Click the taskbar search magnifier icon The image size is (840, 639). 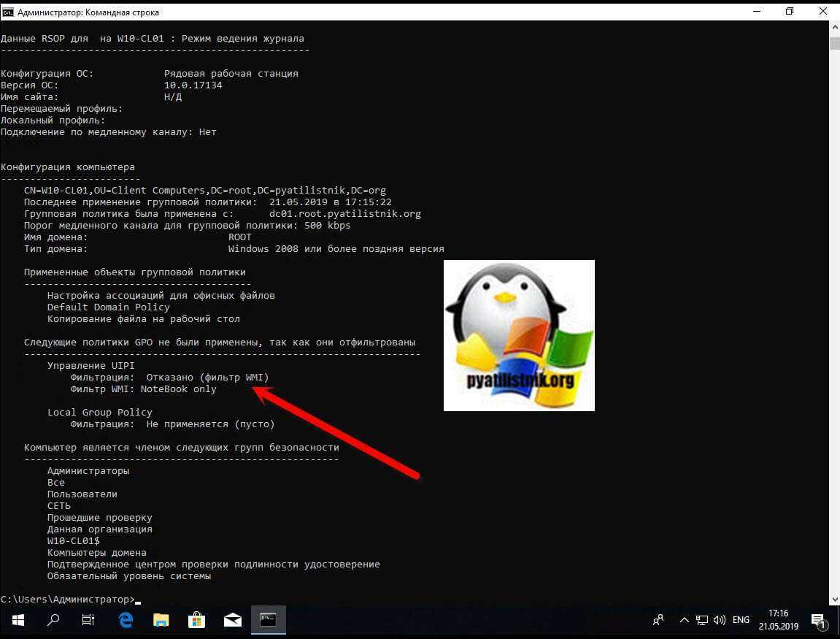click(x=53, y=620)
